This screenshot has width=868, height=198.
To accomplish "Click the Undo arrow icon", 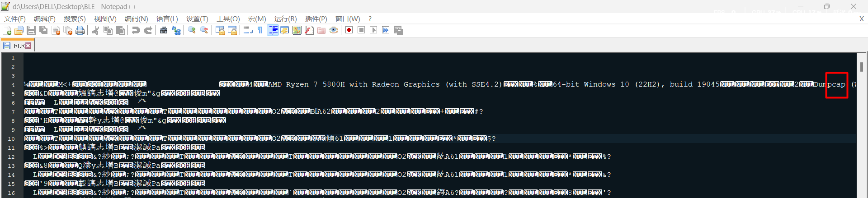I will (136, 30).
